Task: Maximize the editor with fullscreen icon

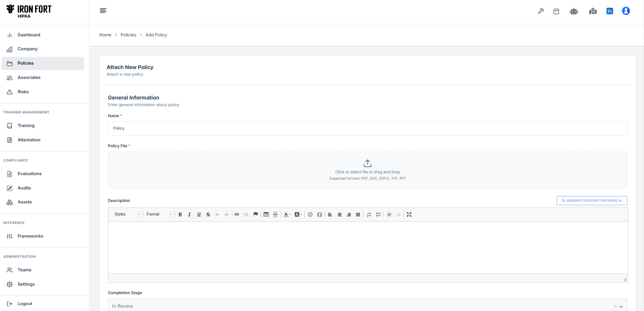Action: [x=409, y=214]
